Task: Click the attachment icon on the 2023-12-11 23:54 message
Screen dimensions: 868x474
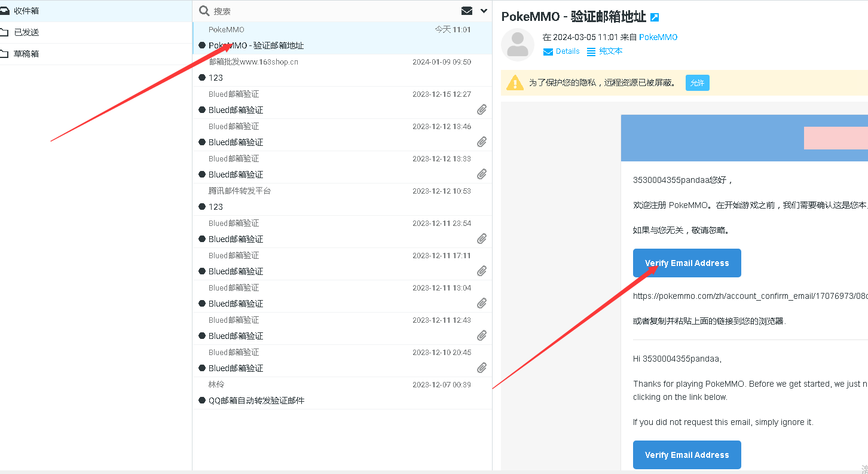Action: click(482, 238)
